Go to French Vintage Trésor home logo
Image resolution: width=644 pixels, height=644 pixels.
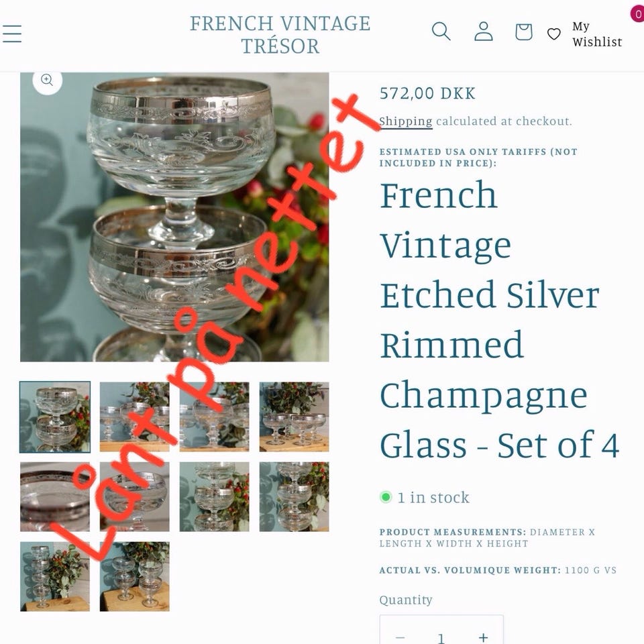[x=280, y=34]
